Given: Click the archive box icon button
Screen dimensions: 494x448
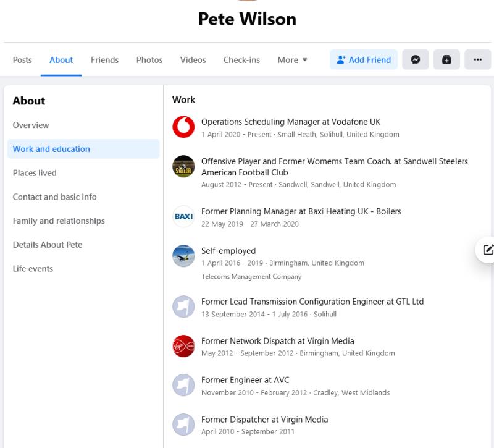Looking at the screenshot, I should tap(446, 60).
